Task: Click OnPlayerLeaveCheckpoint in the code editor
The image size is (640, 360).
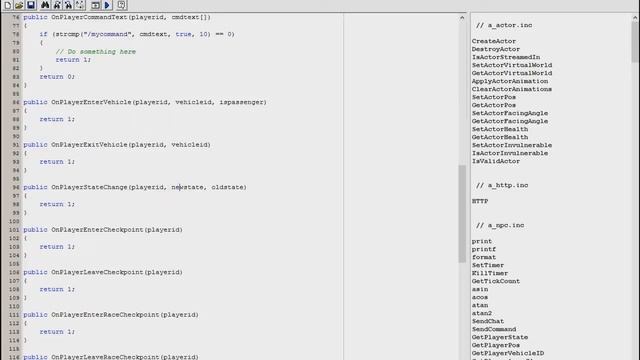Action: [98, 272]
